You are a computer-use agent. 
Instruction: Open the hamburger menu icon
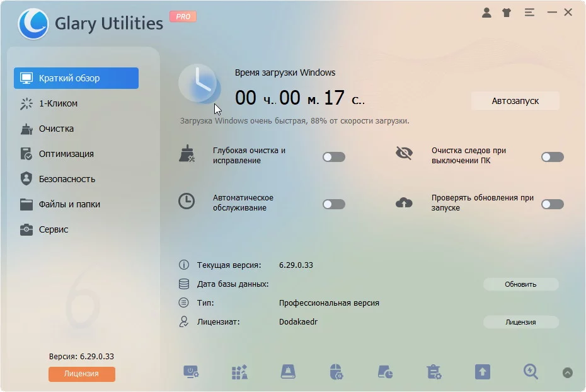pos(529,13)
